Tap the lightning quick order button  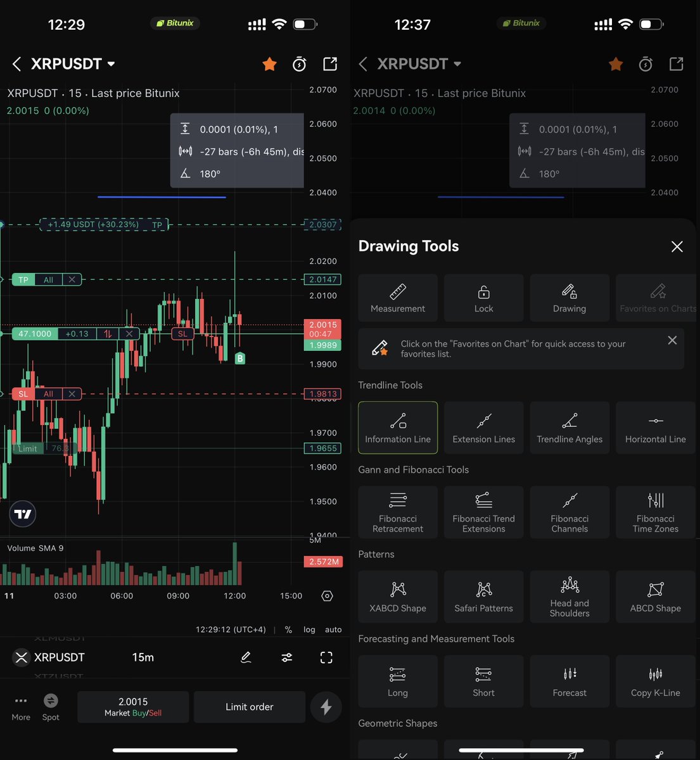coord(326,707)
